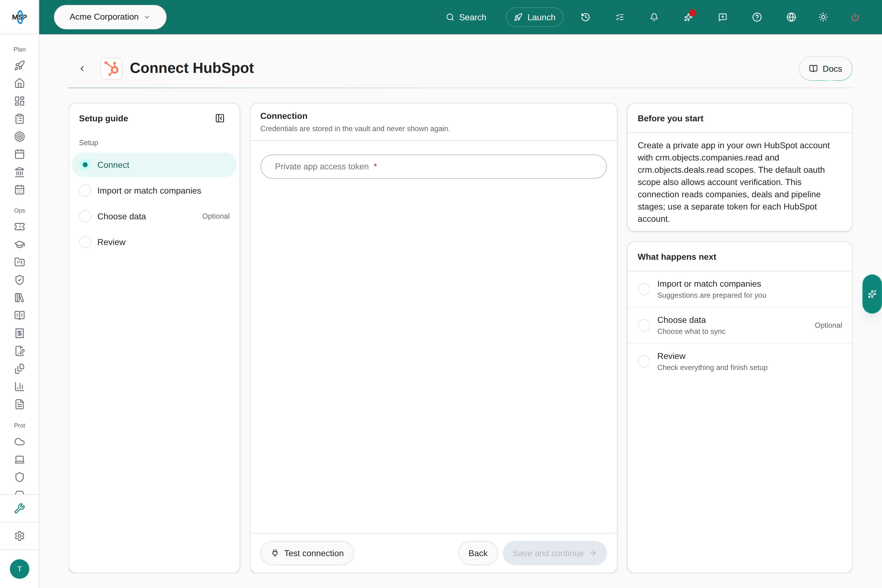Open the dashboard grid icon in sidebar

pyautogui.click(x=20, y=101)
